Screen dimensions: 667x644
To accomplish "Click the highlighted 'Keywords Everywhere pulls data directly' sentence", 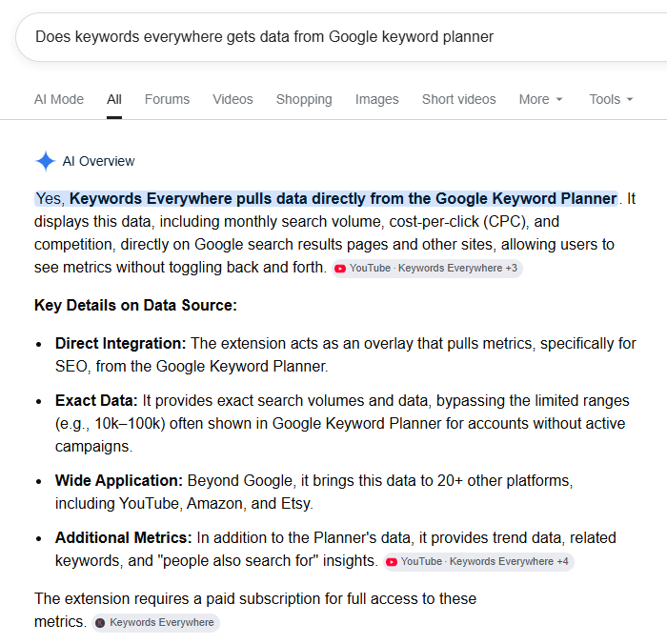I will (x=326, y=199).
